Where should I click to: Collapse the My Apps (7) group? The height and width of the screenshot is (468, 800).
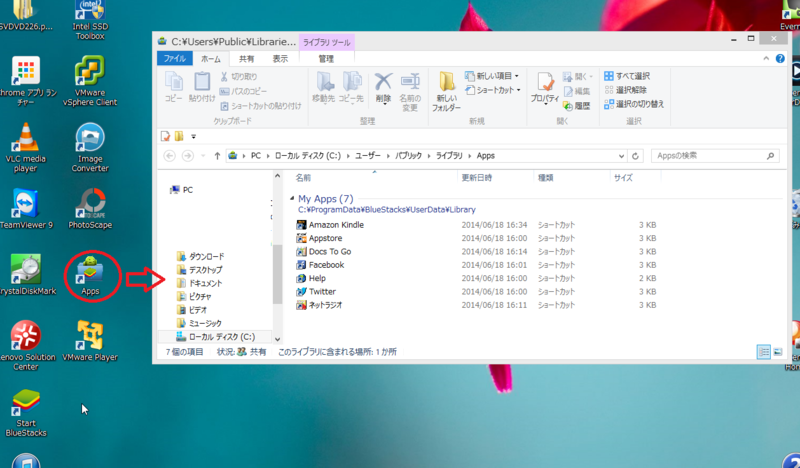[x=292, y=198]
